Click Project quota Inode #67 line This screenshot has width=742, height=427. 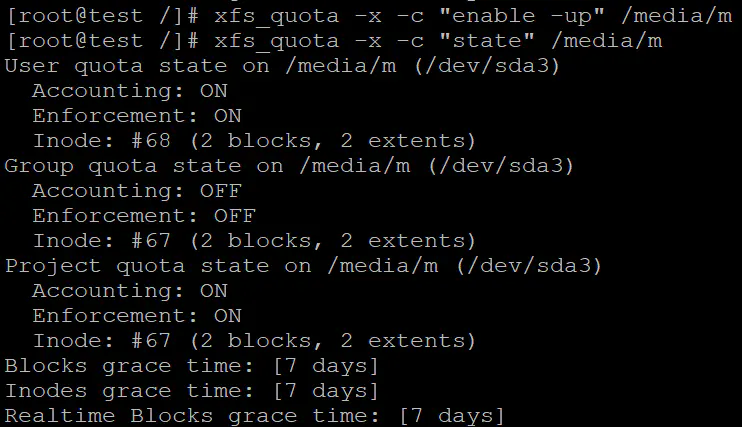(x=254, y=341)
